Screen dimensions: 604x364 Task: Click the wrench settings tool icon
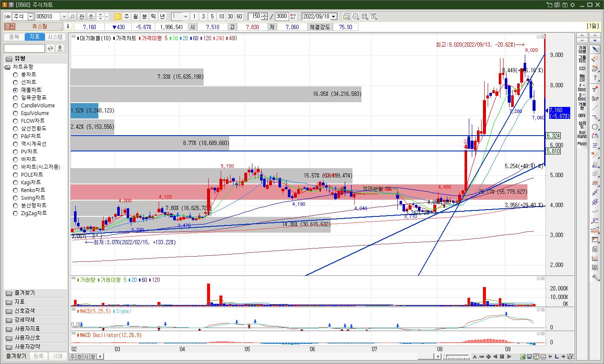[595, 277]
